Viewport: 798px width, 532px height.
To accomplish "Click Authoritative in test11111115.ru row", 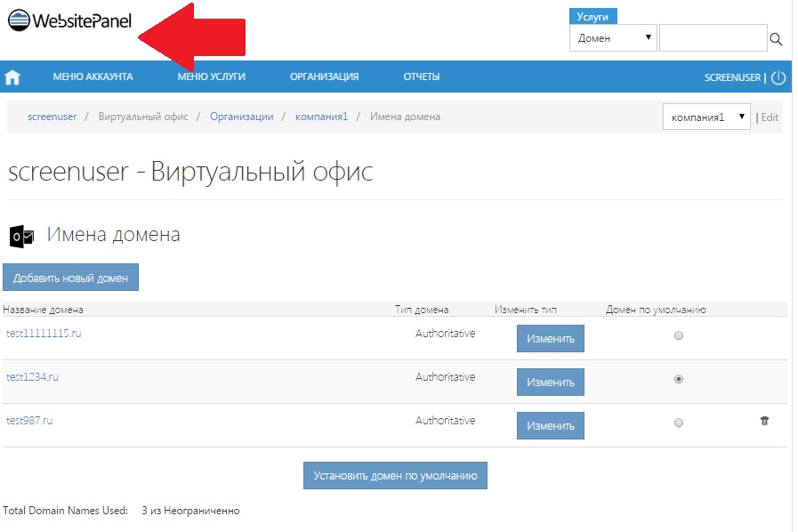I will [446, 334].
